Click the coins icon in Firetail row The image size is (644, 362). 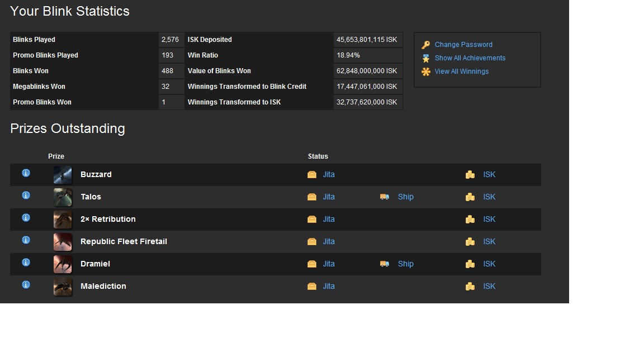click(x=470, y=242)
